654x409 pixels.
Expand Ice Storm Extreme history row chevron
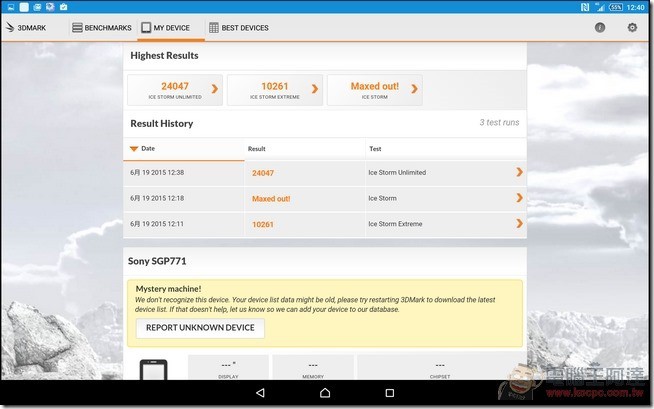tap(518, 224)
